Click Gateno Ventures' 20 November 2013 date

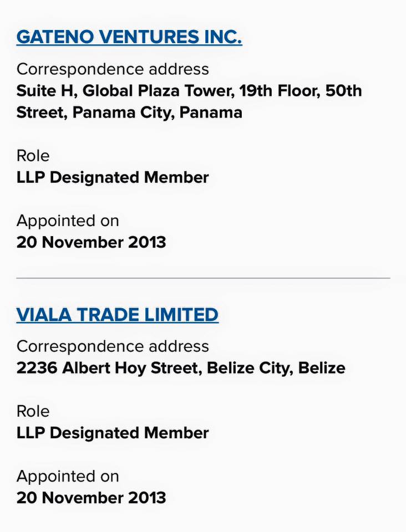click(91, 242)
